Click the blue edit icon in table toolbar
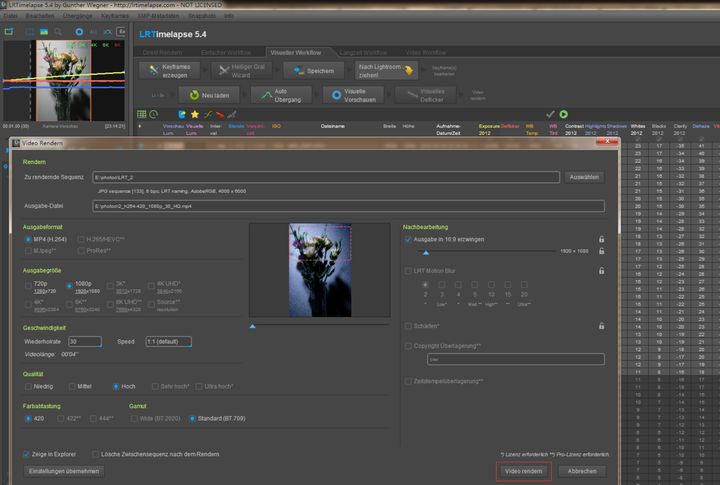720x485 pixels. point(182,114)
